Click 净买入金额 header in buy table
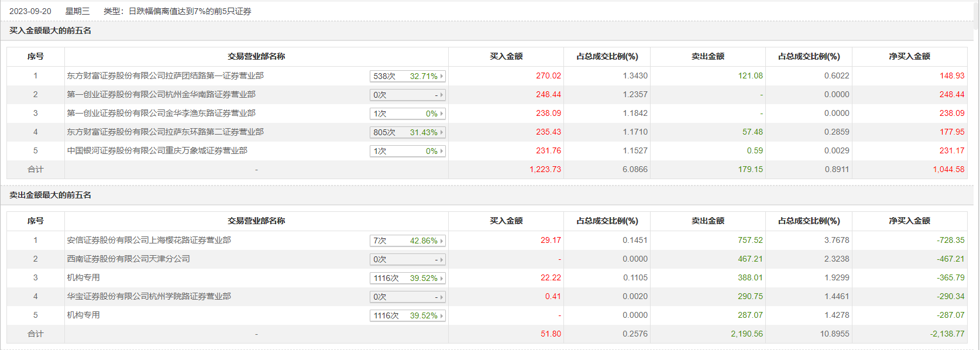Image resolution: width=980 pixels, height=350 pixels. tap(909, 56)
